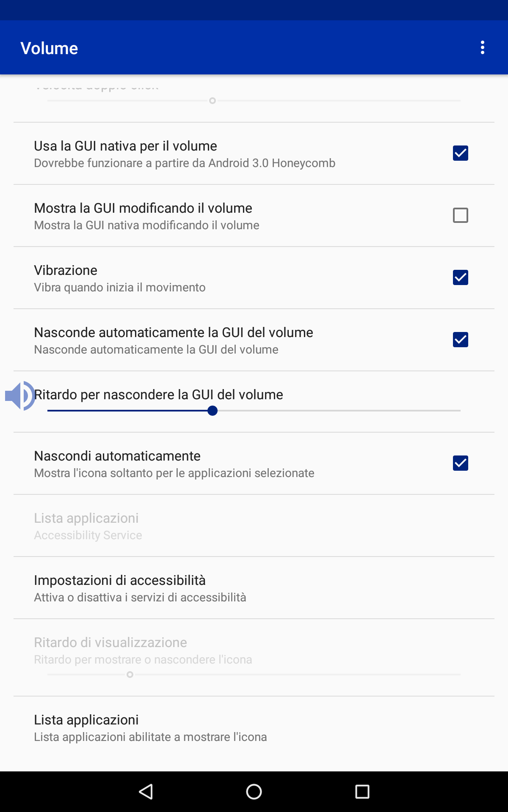Click the double-click speed slider at the top

coord(254,101)
